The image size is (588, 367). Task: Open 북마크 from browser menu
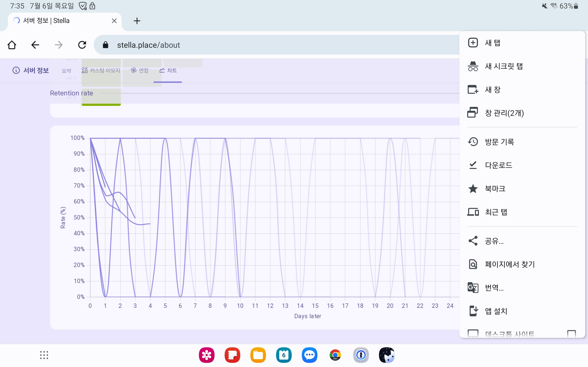coord(495,189)
